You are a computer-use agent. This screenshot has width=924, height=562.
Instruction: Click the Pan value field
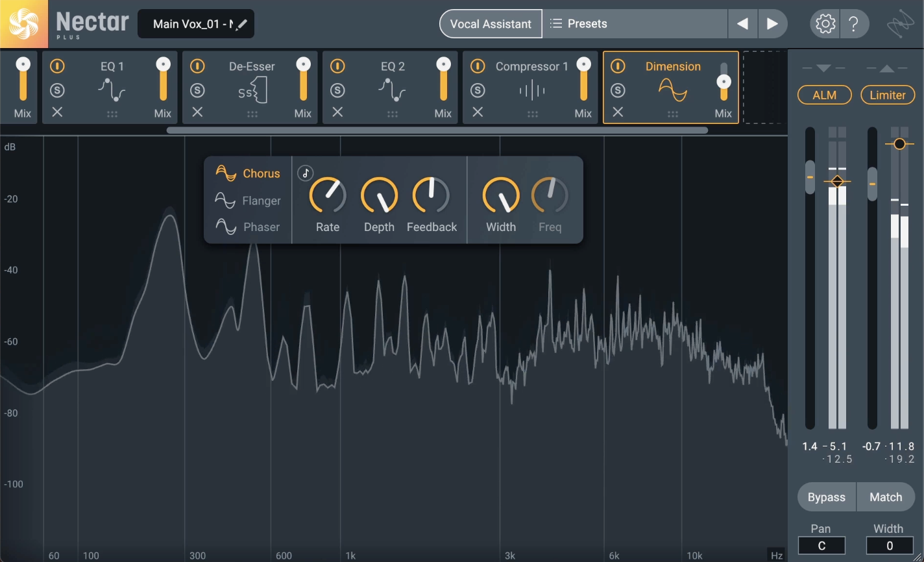click(x=821, y=546)
